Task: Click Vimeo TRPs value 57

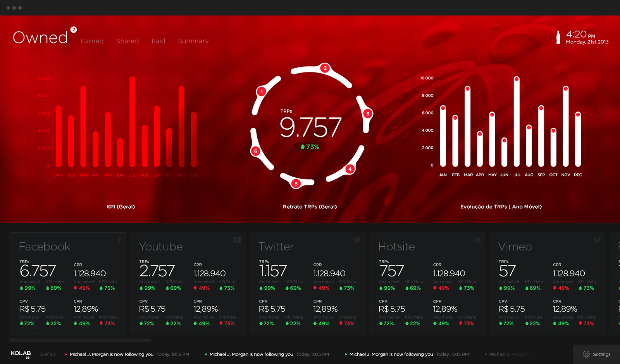Action: click(507, 271)
